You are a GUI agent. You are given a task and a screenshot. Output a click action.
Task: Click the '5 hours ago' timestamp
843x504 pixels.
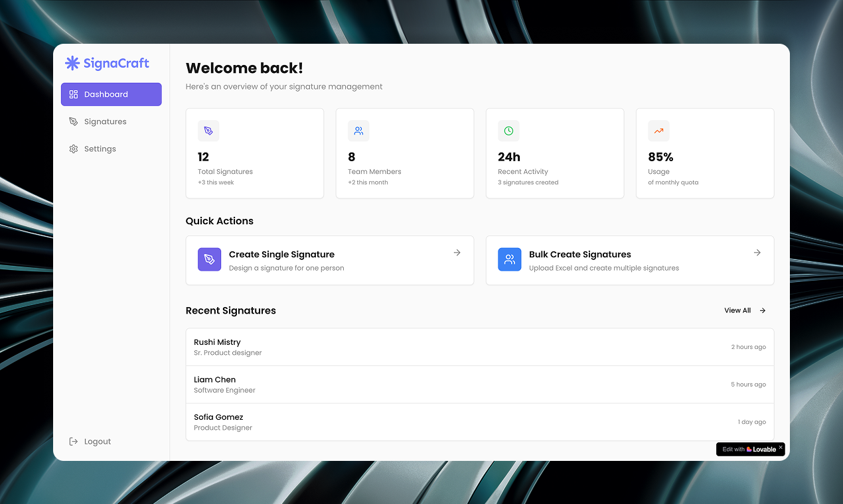click(x=749, y=385)
